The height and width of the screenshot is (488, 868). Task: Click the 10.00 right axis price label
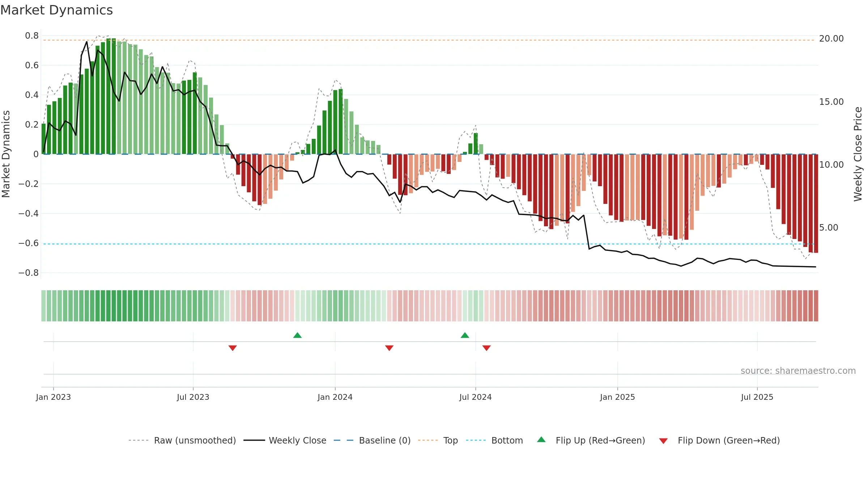pos(831,165)
